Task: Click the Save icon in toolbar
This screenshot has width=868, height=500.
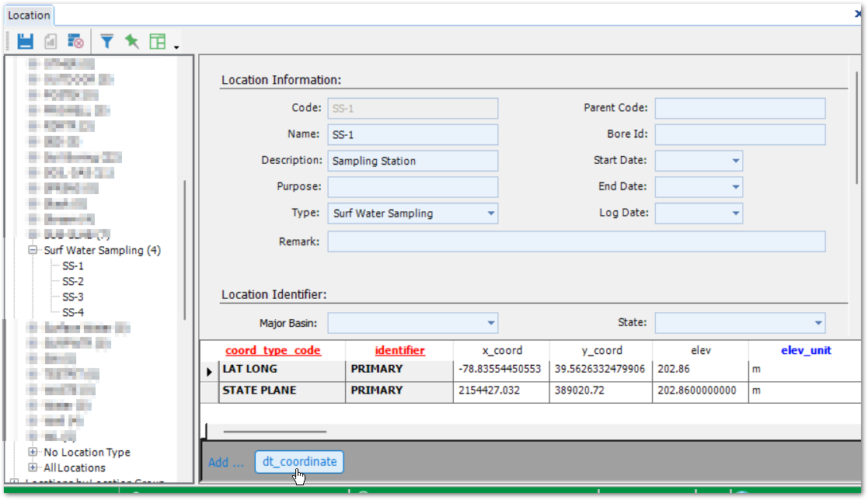Action: pos(26,41)
